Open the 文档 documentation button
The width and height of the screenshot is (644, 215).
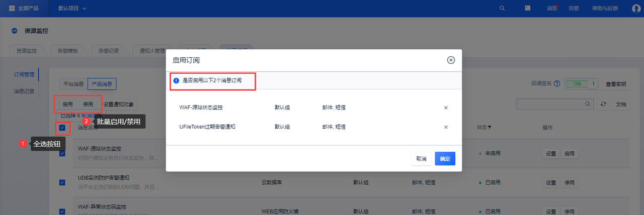pyautogui.click(x=621, y=104)
